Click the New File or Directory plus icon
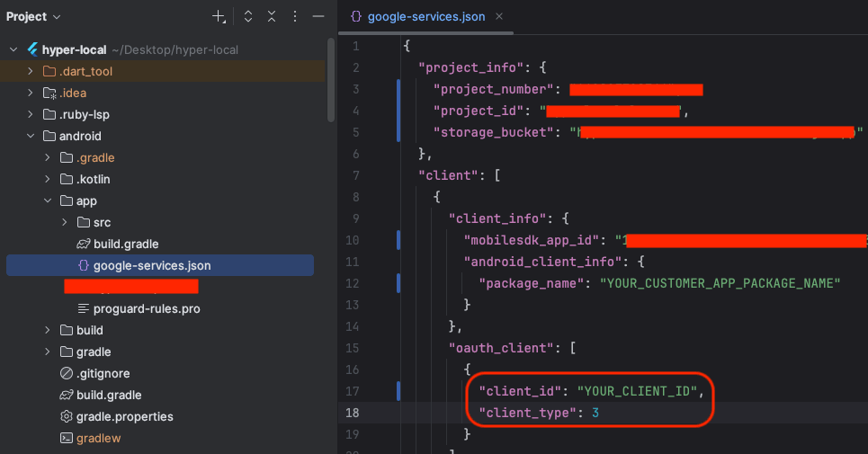The image size is (868, 454). pyautogui.click(x=219, y=16)
